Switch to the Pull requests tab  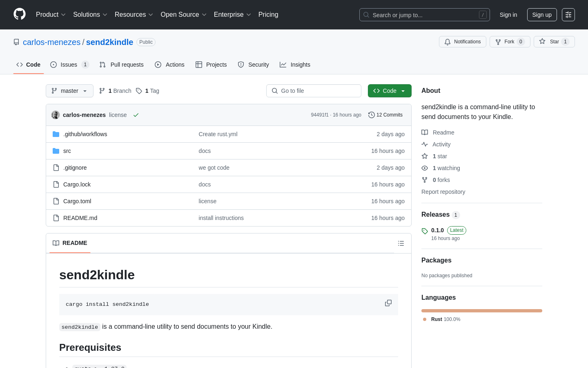point(122,65)
